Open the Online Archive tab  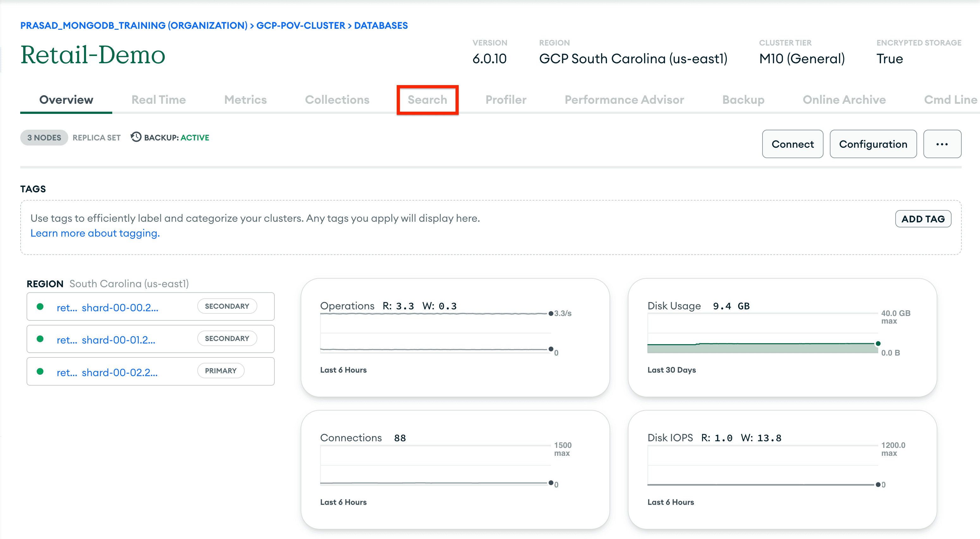844,100
